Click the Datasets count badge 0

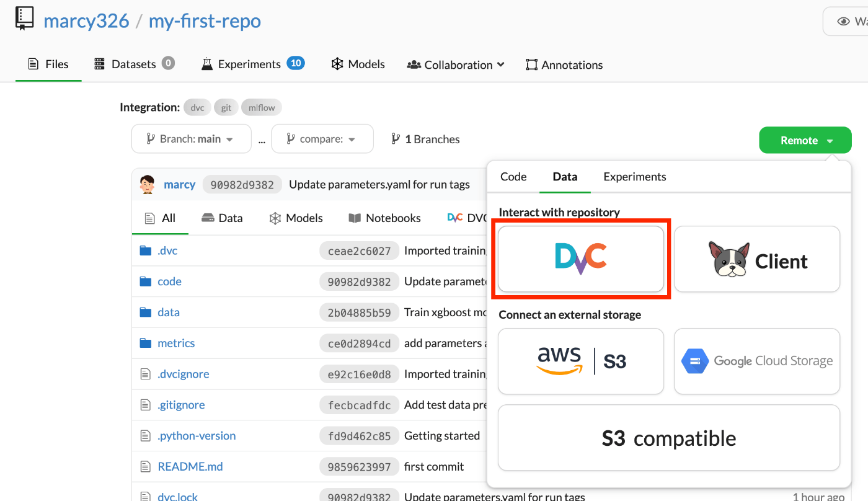tap(168, 63)
